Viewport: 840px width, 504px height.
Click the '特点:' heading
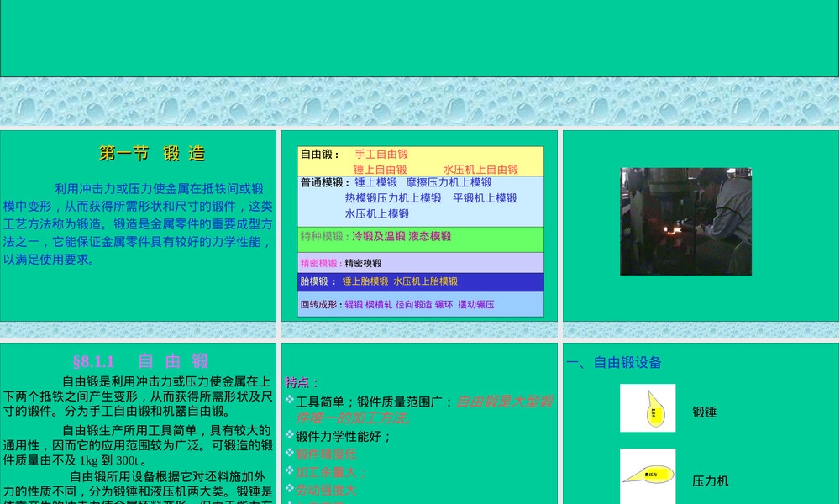coord(302,382)
